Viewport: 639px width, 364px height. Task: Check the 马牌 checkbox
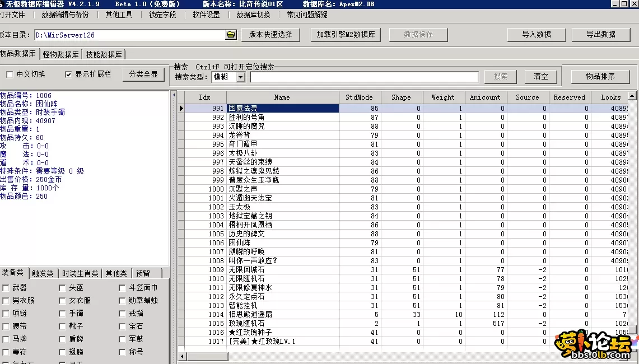[x=6, y=339]
